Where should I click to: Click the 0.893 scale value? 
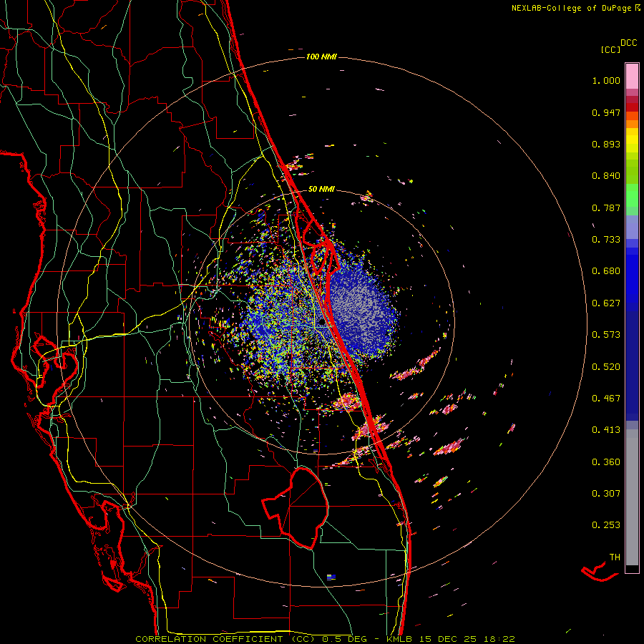coord(606,144)
